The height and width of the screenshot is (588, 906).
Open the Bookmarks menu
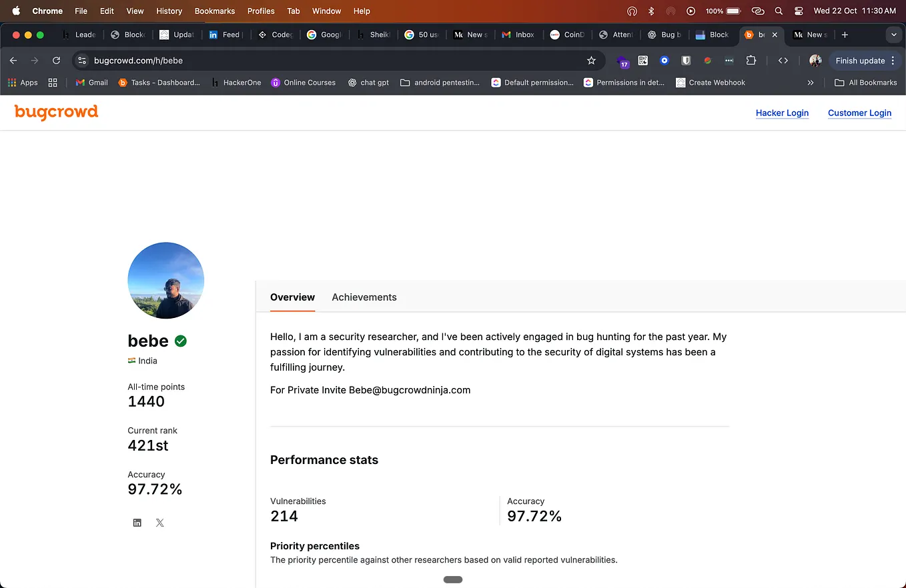click(x=214, y=11)
